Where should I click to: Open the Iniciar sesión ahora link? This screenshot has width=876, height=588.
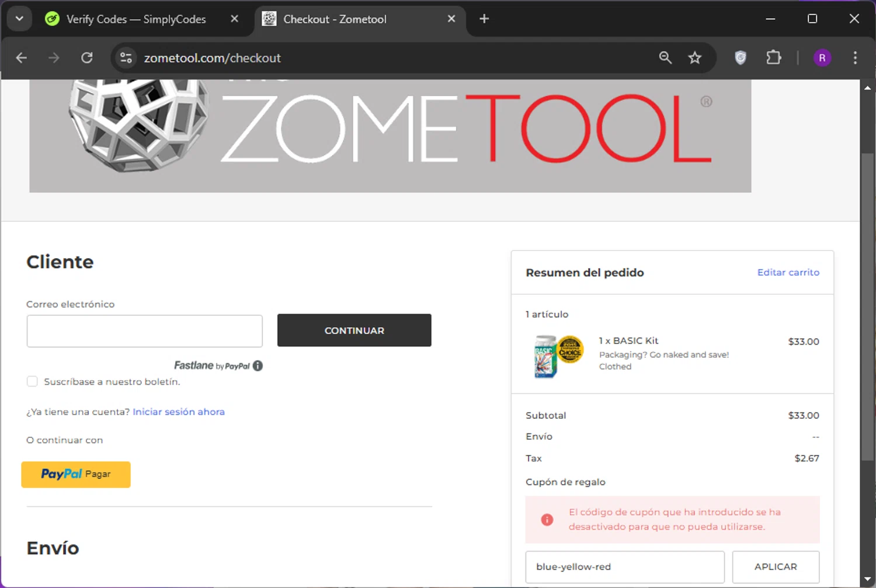(x=179, y=412)
